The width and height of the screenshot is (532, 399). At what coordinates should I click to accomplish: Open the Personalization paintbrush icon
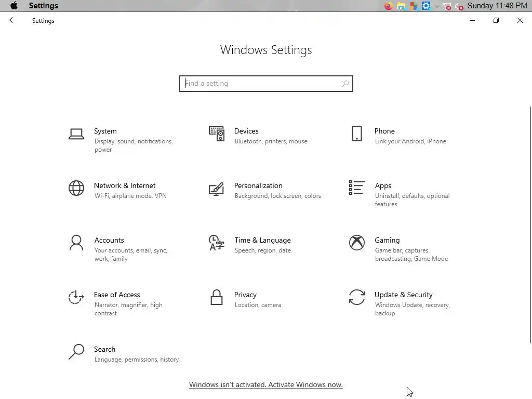coord(217,189)
